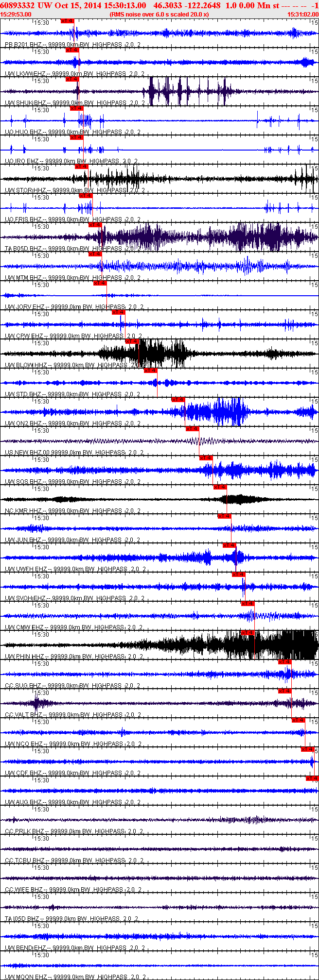Screen dimensions: 319x980
Task: Click the UW JORV EHZ station label
Action: click(24, 307)
